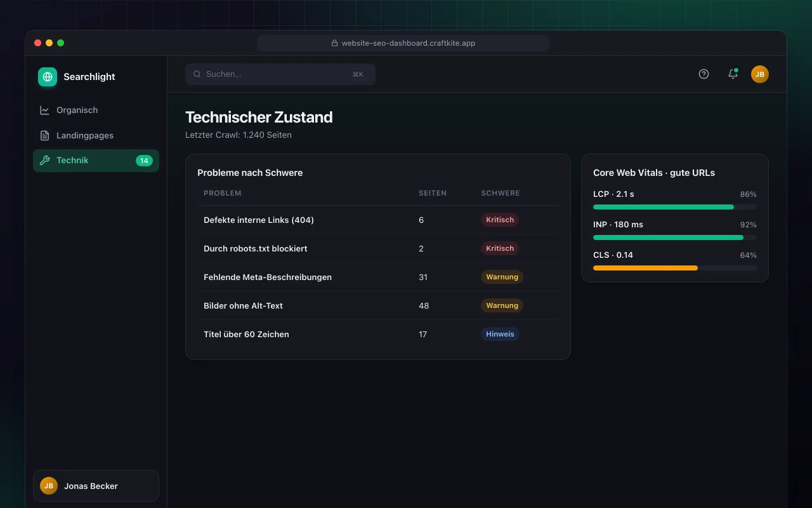Click the SEITEN column header
This screenshot has width=812, height=508.
point(433,193)
